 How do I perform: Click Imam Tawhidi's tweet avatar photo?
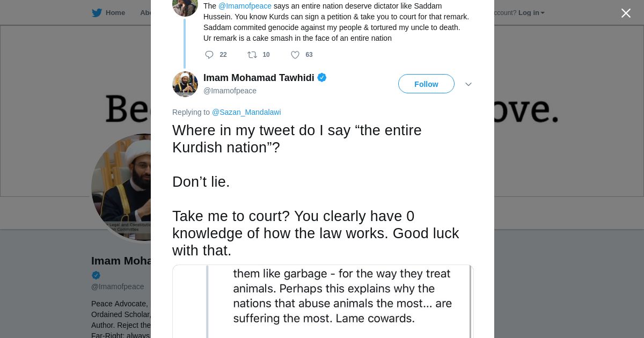coord(185,84)
